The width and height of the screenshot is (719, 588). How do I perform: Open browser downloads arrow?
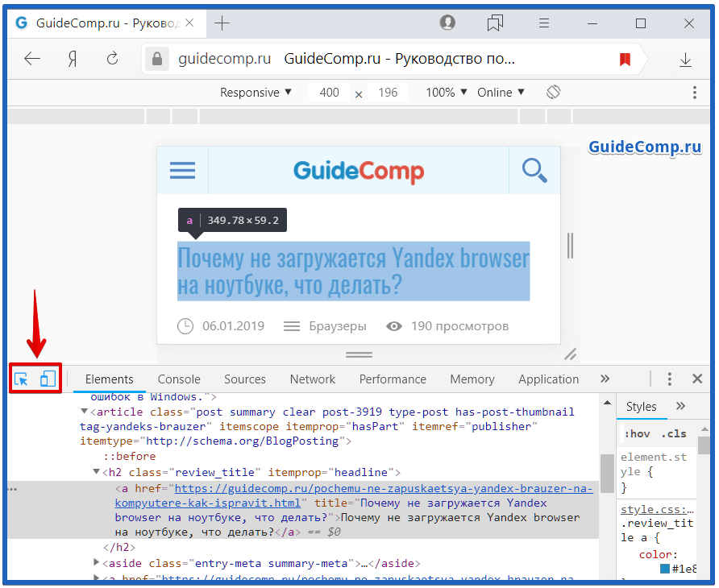(685, 59)
